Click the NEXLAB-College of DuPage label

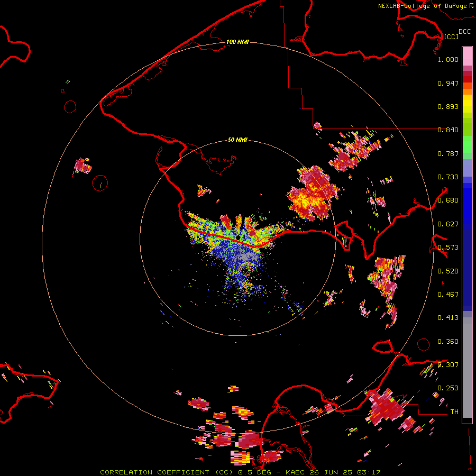[x=422, y=6]
